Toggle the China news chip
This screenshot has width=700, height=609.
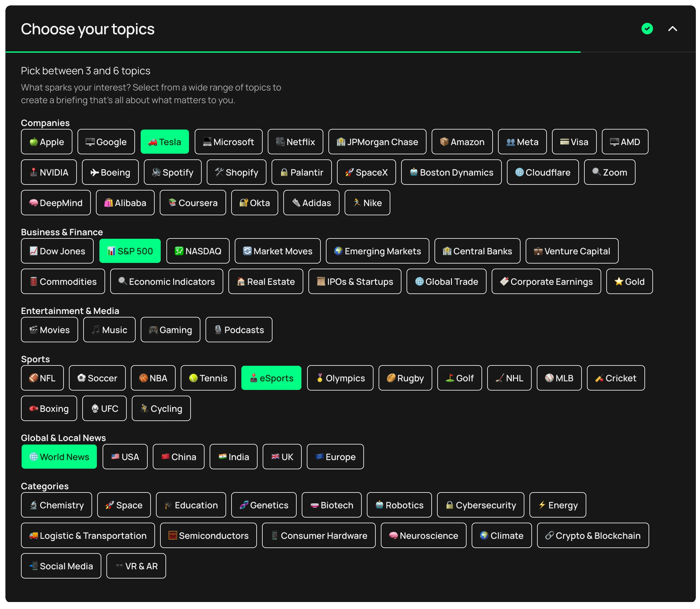click(x=178, y=457)
